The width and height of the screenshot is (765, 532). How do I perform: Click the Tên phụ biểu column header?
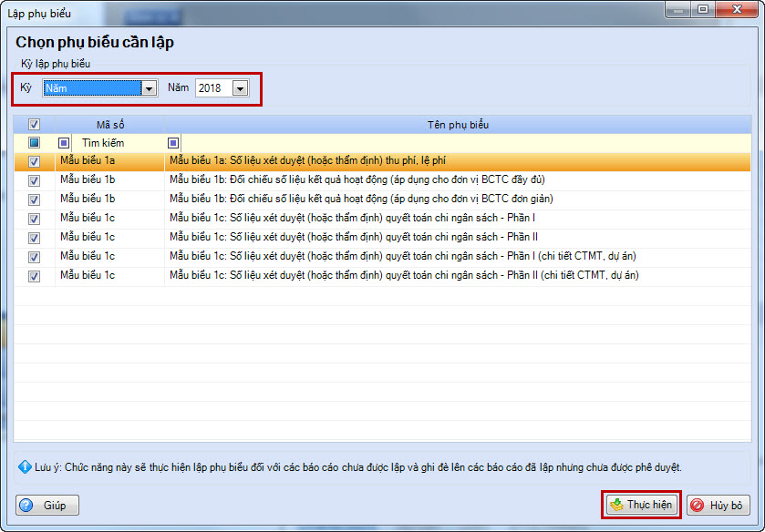click(458, 125)
